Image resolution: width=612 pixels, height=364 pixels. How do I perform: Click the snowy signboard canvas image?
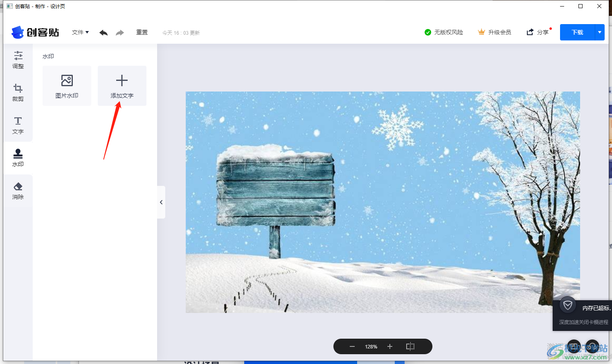click(x=382, y=202)
